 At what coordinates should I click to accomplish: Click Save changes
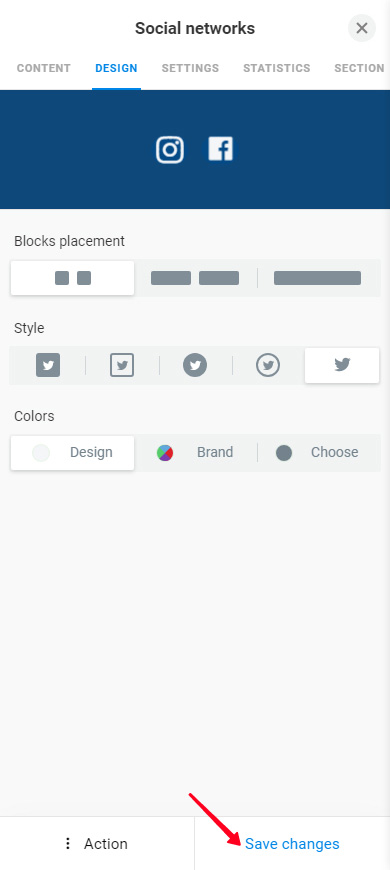[x=292, y=844]
